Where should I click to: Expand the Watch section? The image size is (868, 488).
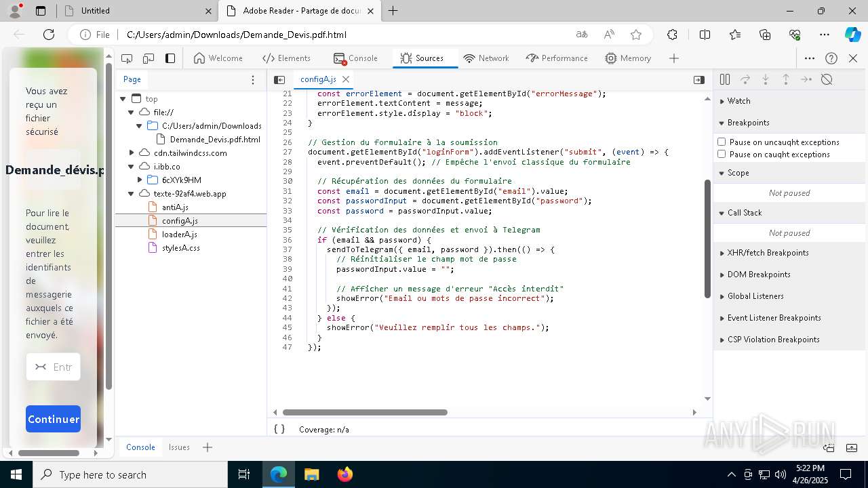[790, 101]
